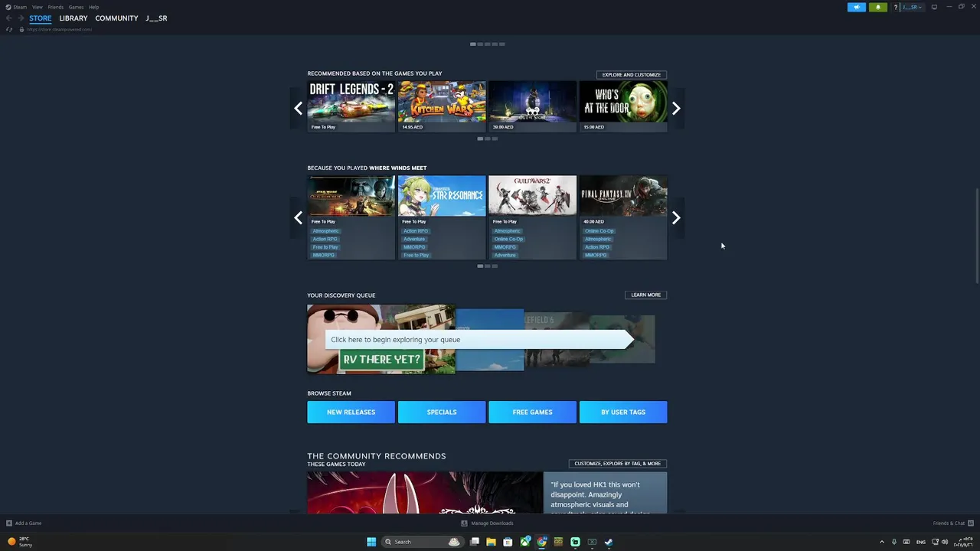
Task: Switch to the STORE tab
Action: click(41, 18)
